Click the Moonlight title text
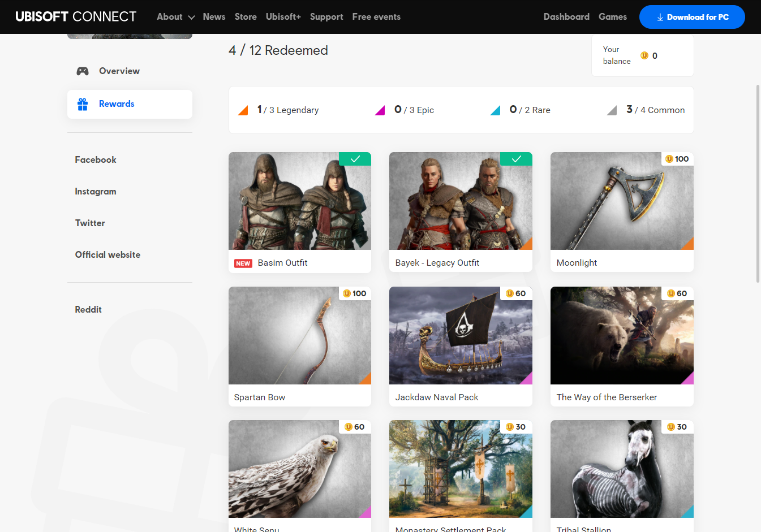Screen dimensions: 761x532 [577, 263]
